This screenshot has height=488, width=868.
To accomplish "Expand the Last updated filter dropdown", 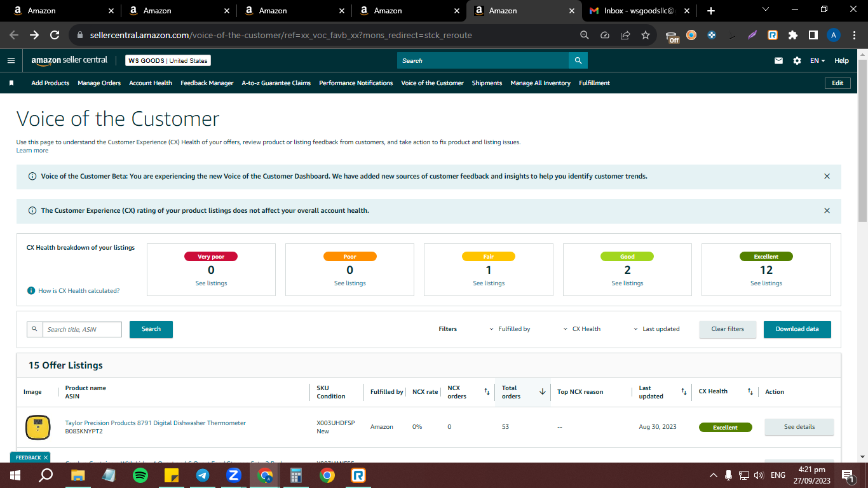I will coord(656,329).
